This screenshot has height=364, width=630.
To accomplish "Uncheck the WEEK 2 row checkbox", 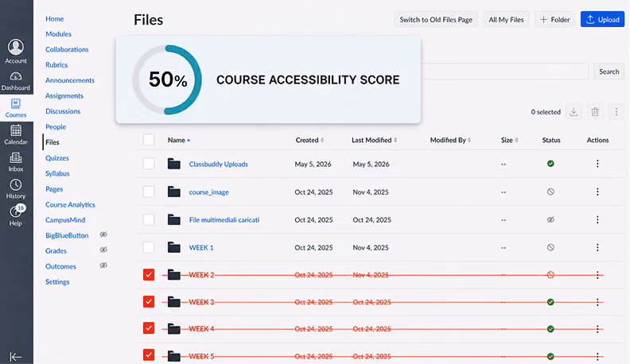I will (x=149, y=274).
